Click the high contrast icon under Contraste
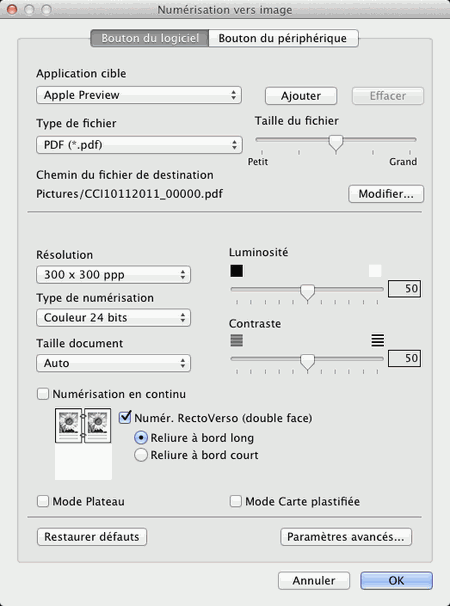 coord(378,340)
